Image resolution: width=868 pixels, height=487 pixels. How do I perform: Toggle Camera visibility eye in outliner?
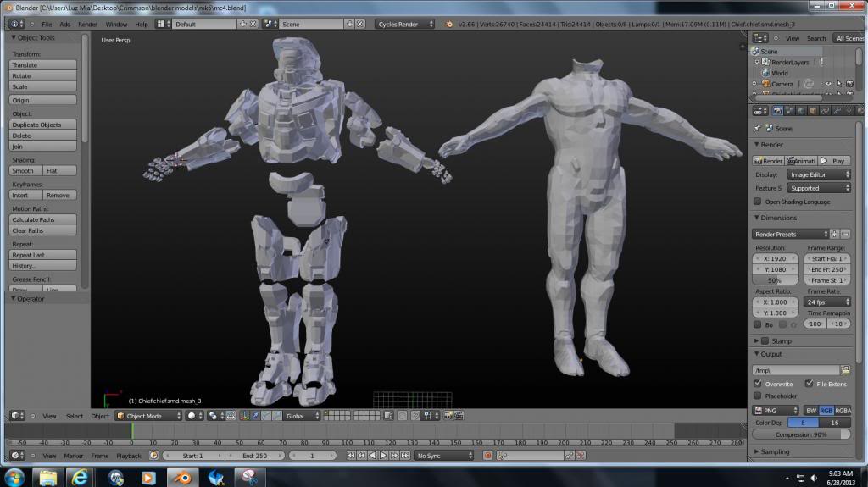click(x=828, y=84)
